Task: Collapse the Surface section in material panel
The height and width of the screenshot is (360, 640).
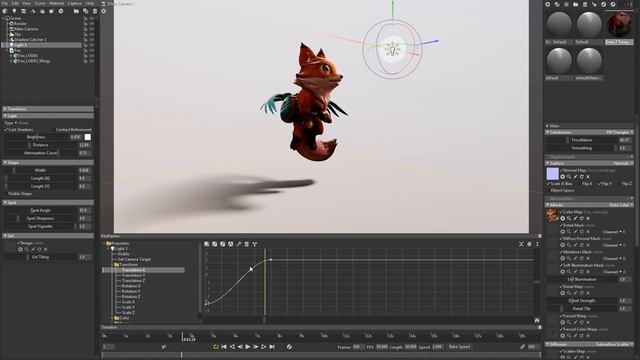Action: [589, 163]
